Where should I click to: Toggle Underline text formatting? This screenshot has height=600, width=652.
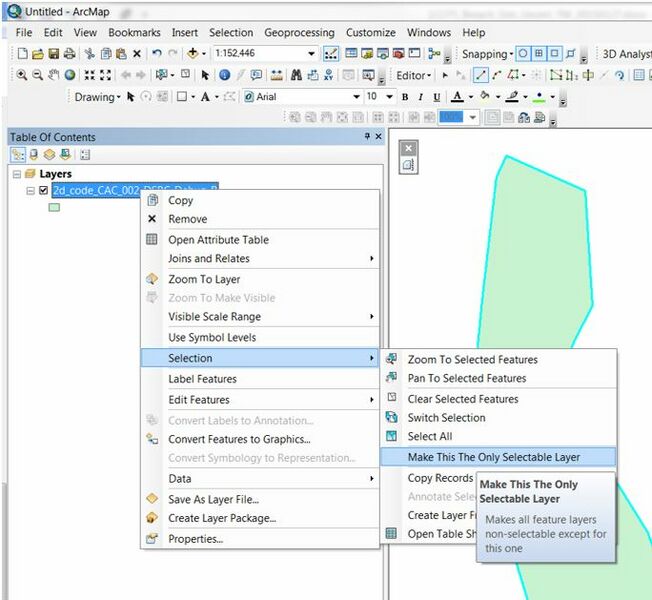pyautogui.click(x=436, y=97)
